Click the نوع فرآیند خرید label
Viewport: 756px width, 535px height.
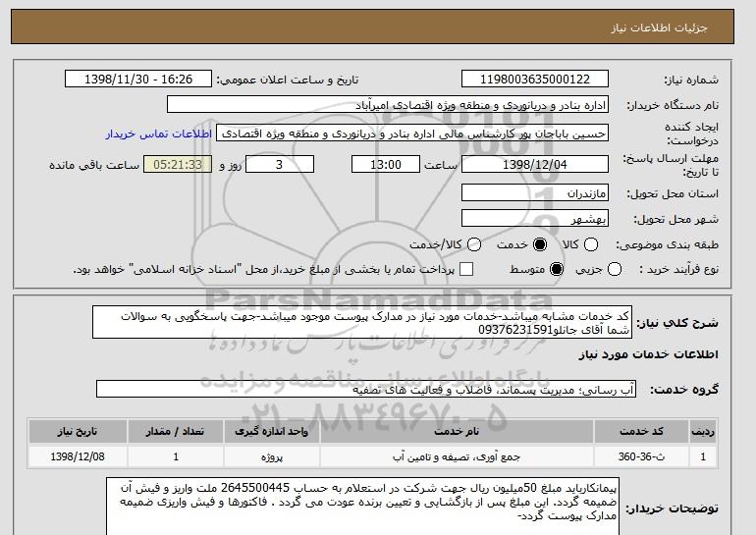pyautogui.click(x=678, y=269)
